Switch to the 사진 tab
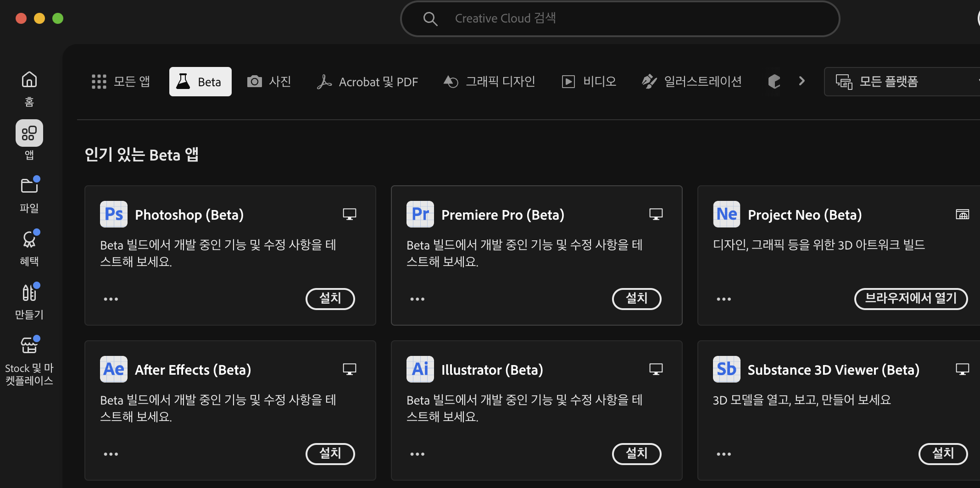Screen dimensions: 980x488 (269, 82)
